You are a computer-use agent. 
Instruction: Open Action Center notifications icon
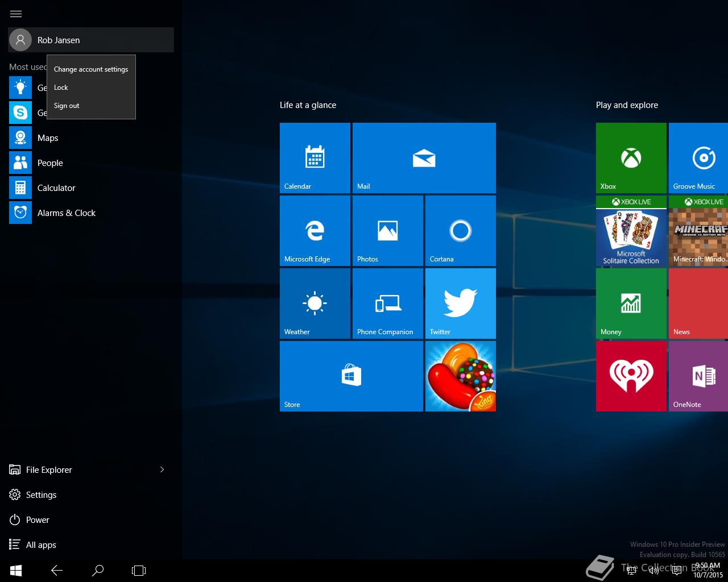677,571
